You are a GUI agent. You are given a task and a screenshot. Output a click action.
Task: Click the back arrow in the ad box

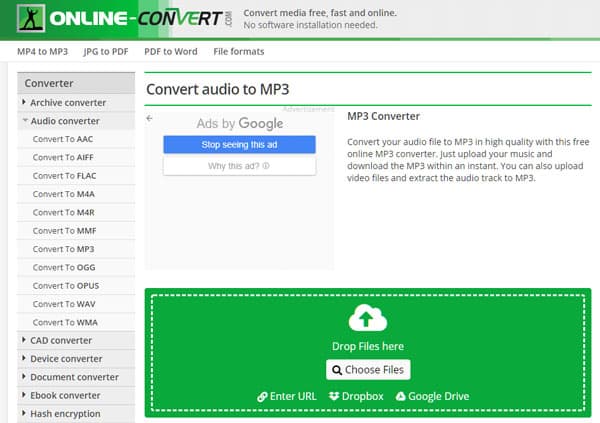tap(149, 118)
